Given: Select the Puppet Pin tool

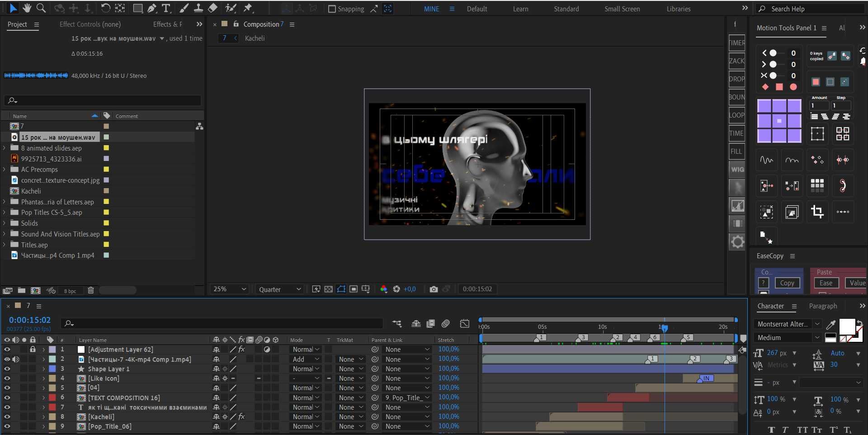Looking at the screenshot, I should click(248, 8).
